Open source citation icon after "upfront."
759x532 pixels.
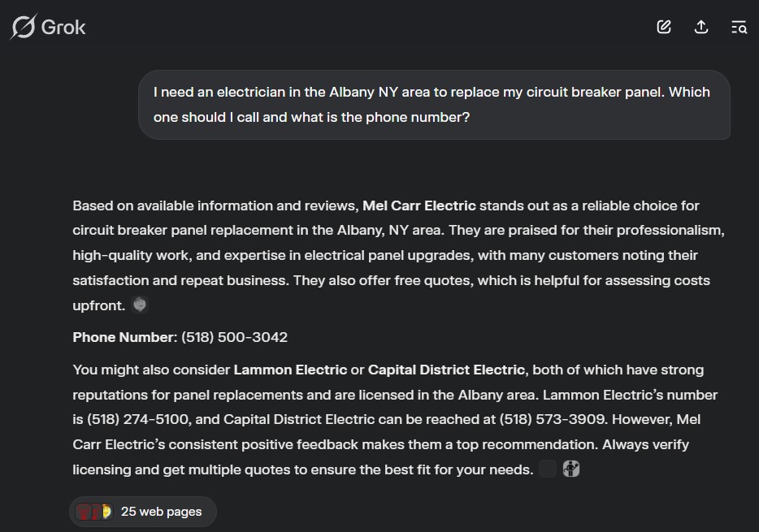point(140,305)
